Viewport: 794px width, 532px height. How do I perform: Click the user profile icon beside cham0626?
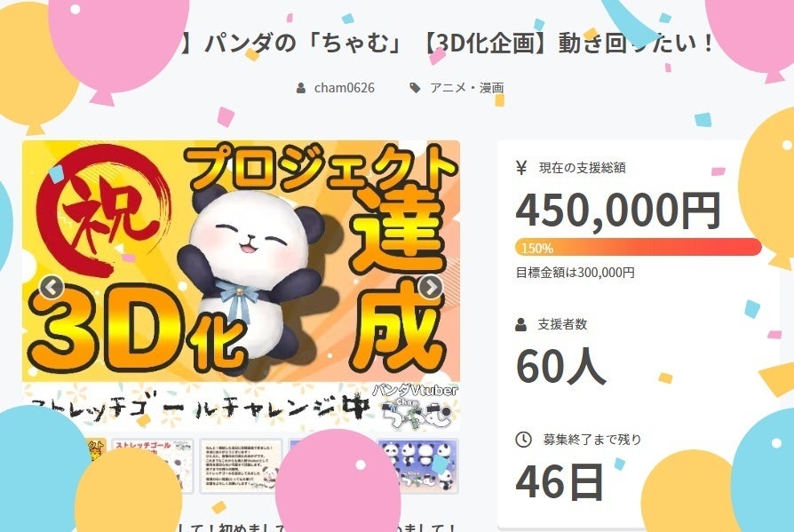coord(301,88)
